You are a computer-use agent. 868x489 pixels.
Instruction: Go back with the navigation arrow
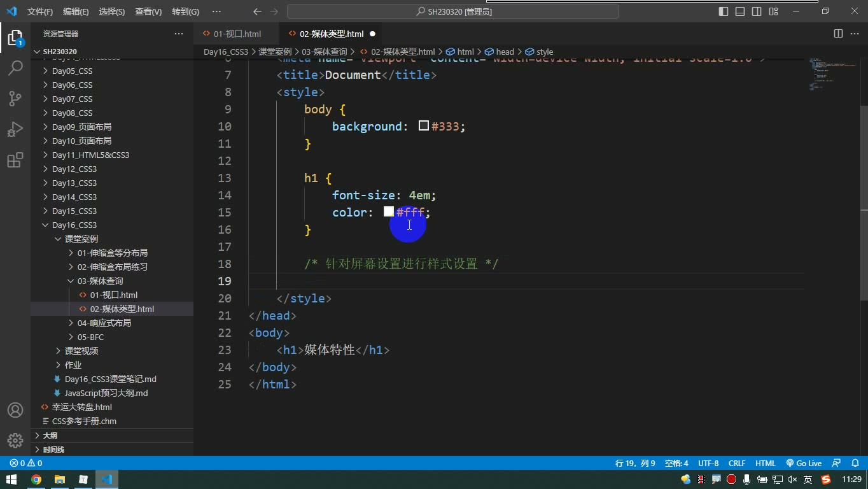pyautogui.click(x=257, y=11)
